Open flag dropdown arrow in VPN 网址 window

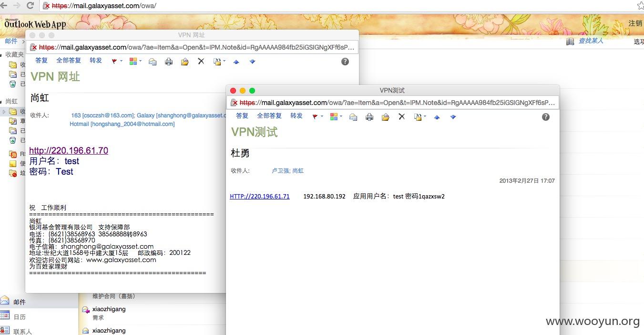(x=121, y=61)
